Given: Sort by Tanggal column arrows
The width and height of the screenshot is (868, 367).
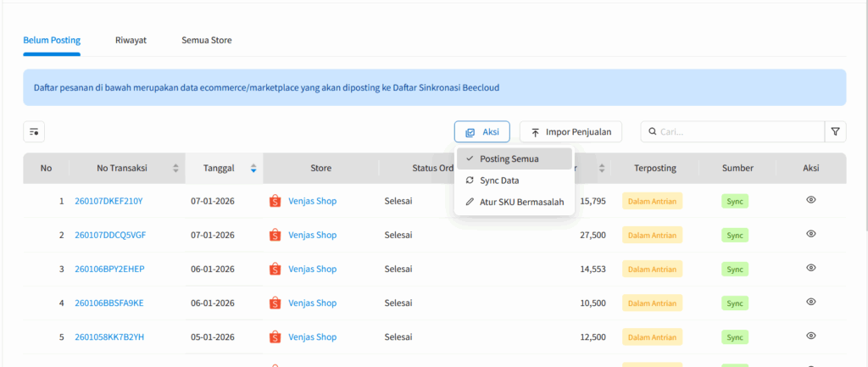Looking at the screenshot, I should pyautogui.click(x=253, y=169).
